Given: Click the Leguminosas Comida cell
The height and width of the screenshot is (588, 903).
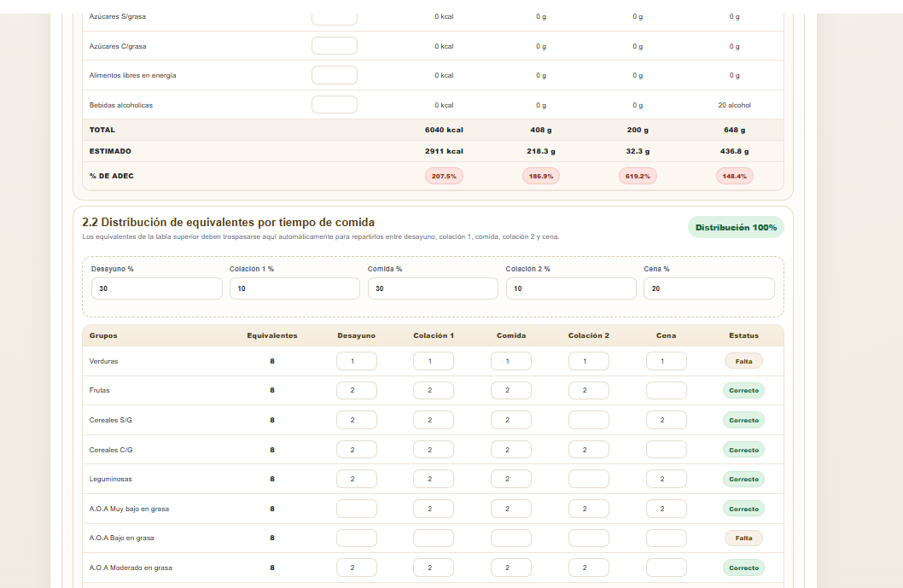Looking at the screenshot, I should (511, 479).
